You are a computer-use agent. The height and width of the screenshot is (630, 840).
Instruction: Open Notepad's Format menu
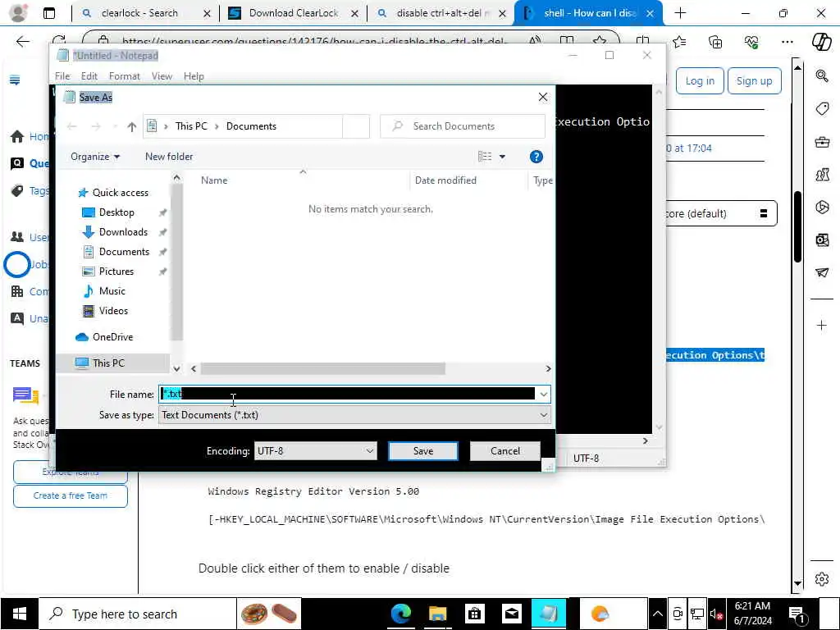[x=125, y=76]
